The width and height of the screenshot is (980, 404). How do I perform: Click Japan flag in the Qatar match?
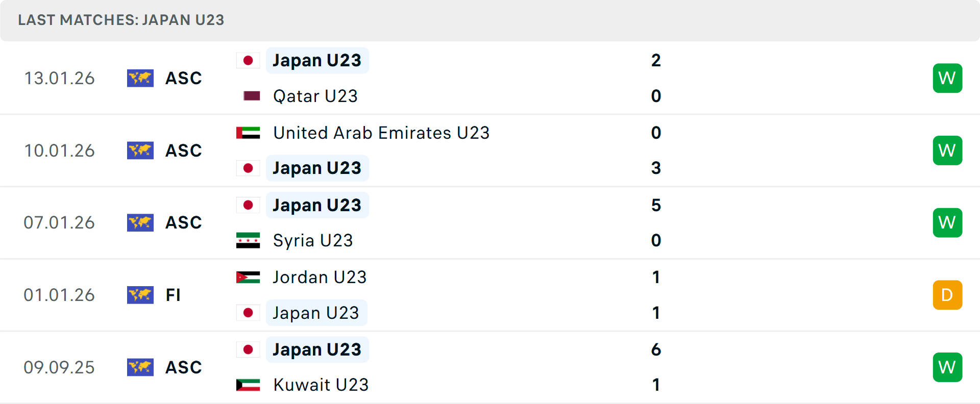[x=248, y=60]
